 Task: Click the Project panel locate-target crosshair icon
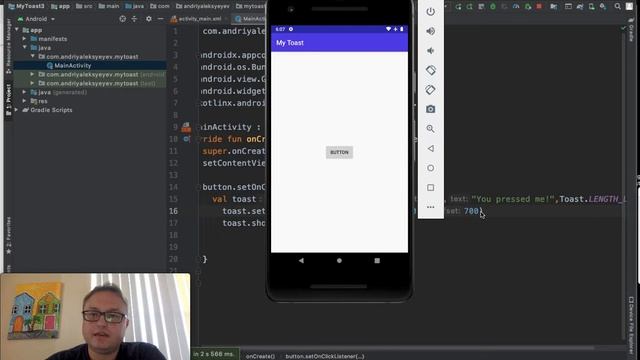[x=122, y=19]
